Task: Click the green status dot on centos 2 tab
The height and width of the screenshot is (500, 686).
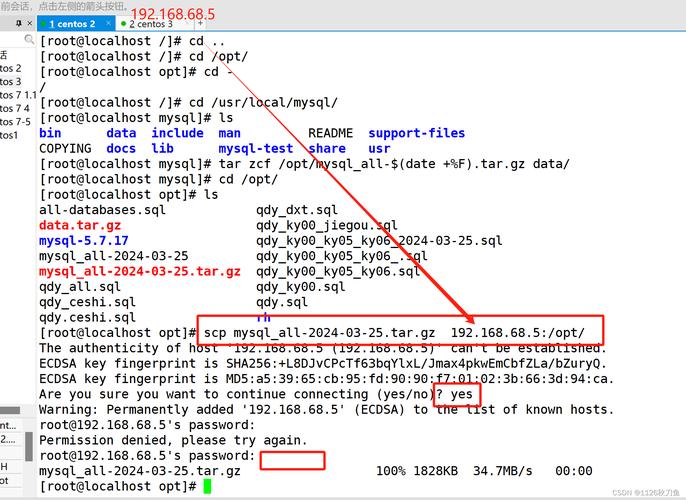Action: pyautogui.click(x=44, y=23)
